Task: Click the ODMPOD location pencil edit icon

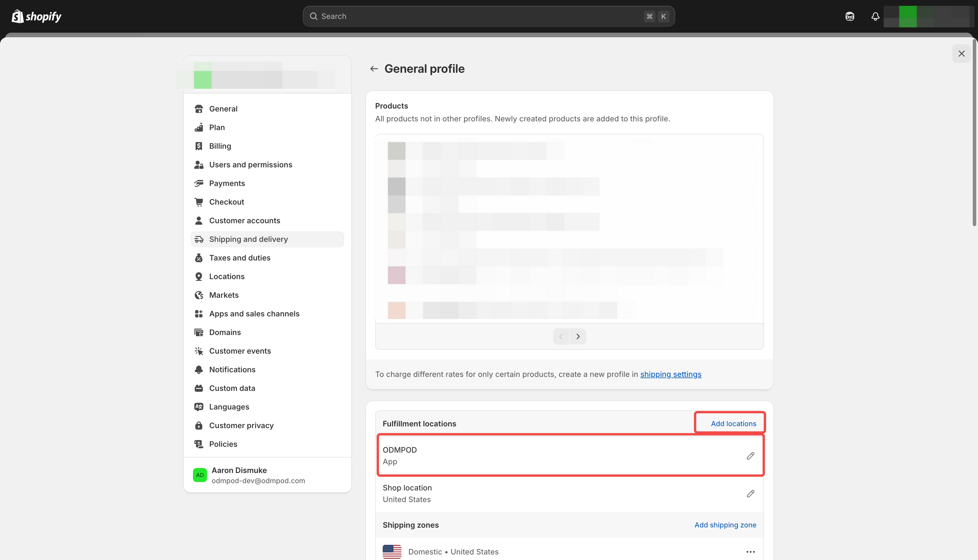Action: [x=750, y=456]
